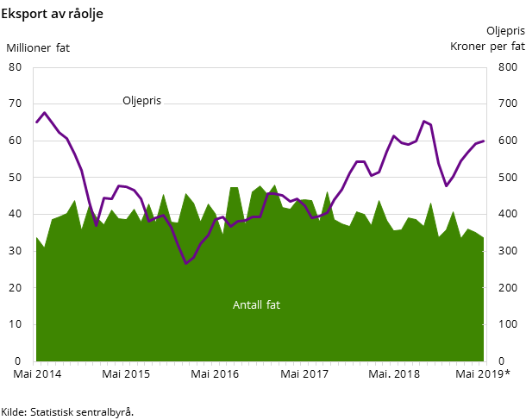The width and height of the screenshot is (526, 420).
Task: Click the last tick on the horizontal axis
Action: (486, 363)
